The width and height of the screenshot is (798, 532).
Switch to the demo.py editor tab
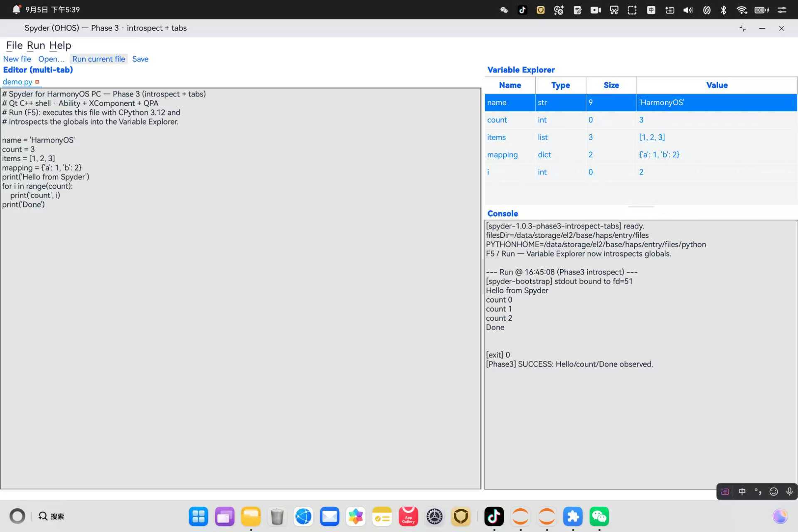17,82
